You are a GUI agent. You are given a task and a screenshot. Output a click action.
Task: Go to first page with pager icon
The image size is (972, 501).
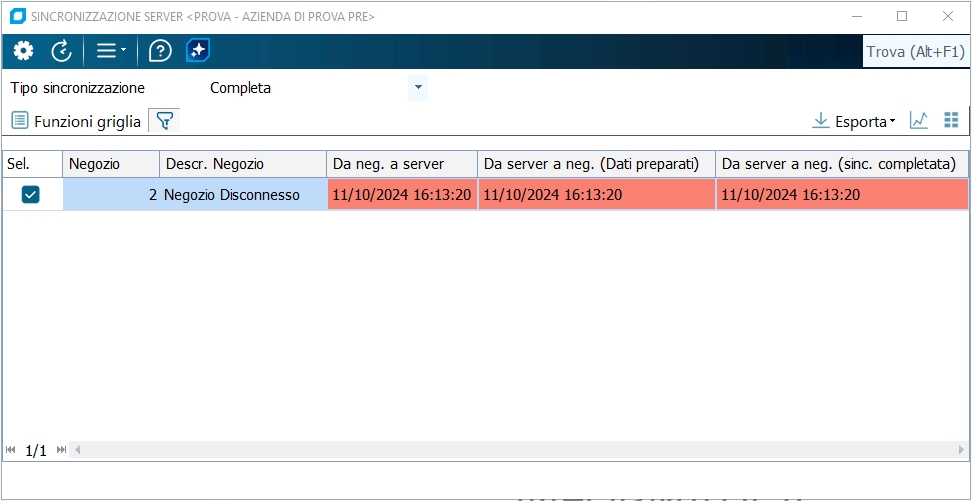coord(11,450)
